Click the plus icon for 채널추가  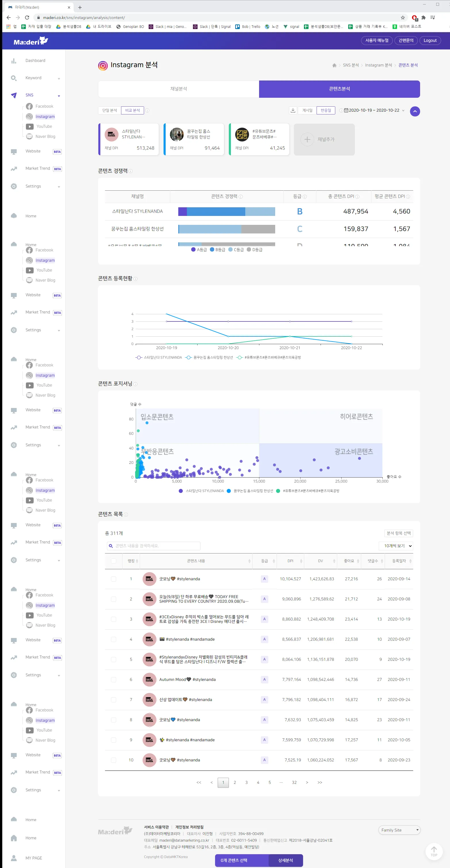pyautogui.click(x=307, y=139)
